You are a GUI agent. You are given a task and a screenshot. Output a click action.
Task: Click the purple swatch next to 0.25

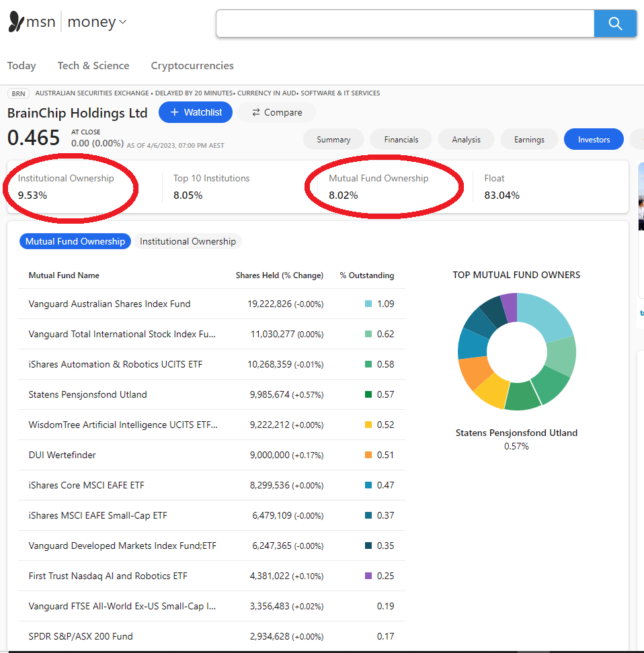tap(368, 576)
